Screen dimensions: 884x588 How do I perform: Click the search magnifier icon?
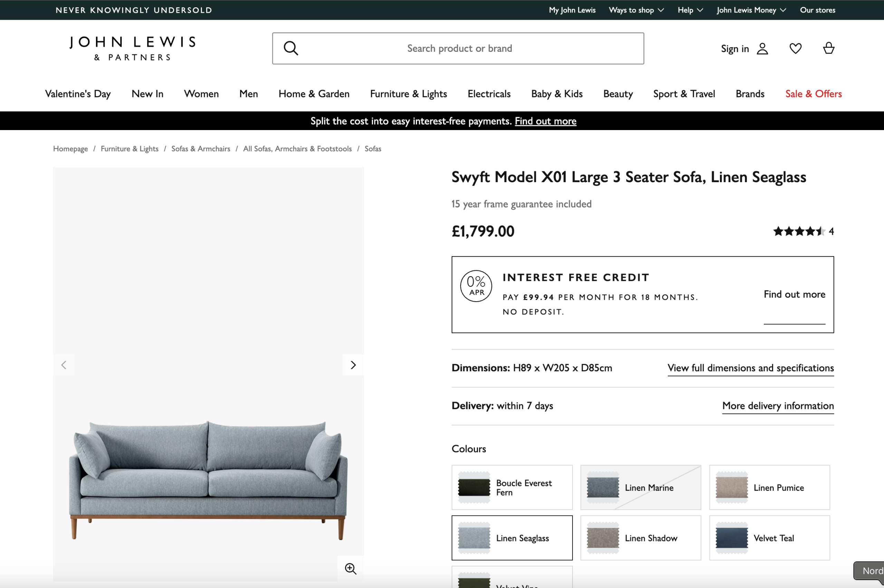[291, 48]
